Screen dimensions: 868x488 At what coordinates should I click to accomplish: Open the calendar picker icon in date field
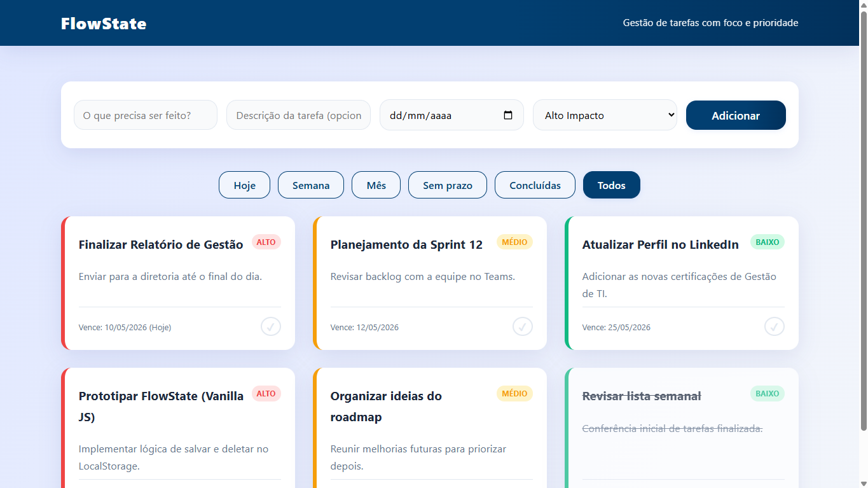(x=507, y=115)
